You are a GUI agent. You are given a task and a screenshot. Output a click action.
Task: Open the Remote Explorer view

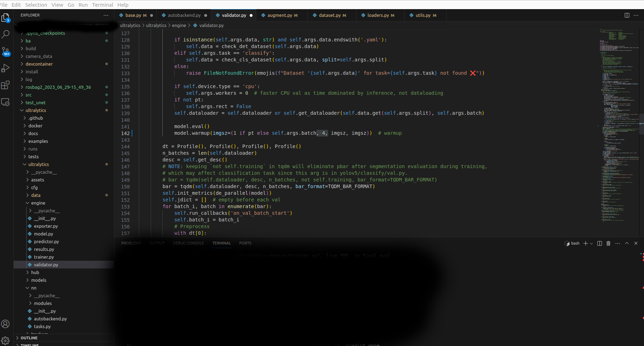click(6, 102)
